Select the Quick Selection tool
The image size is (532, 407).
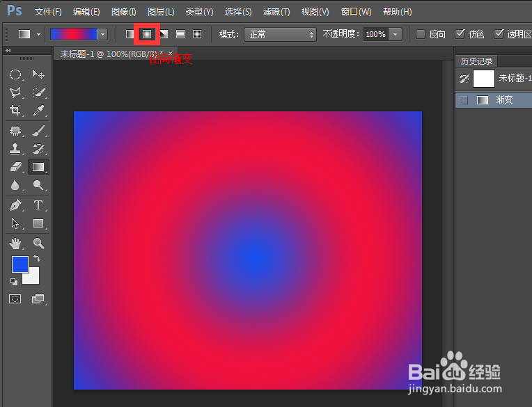click(x=38, y=92)
